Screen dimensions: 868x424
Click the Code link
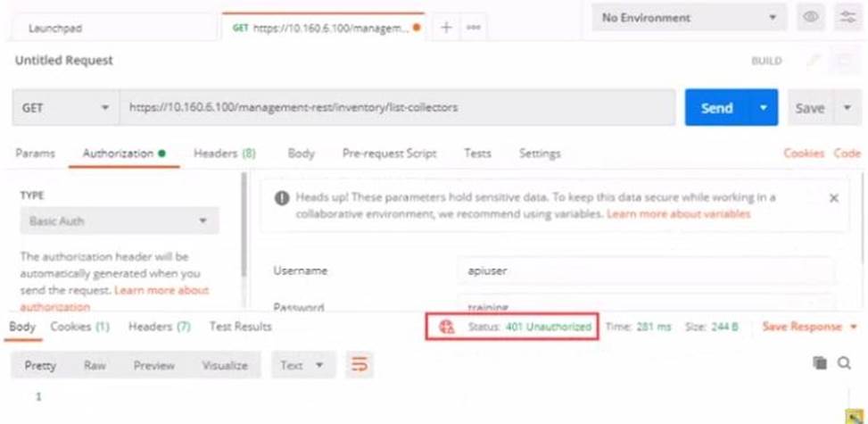click(x=847, y=154)
